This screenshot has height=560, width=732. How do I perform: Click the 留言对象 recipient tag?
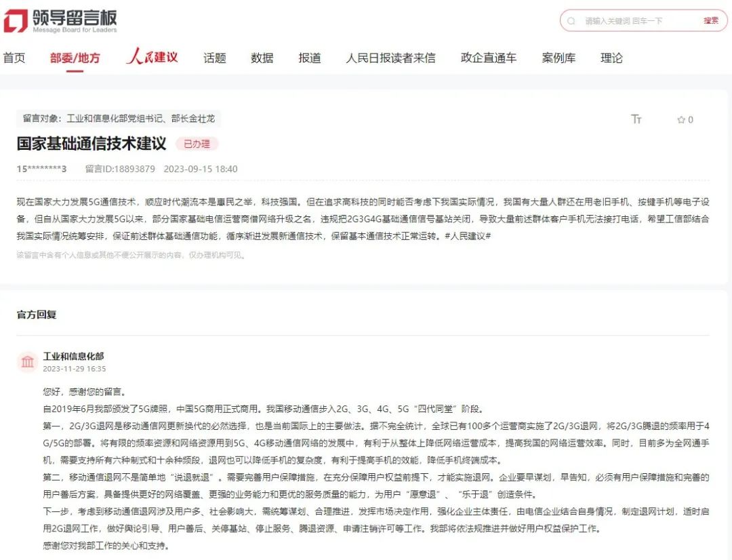[123, 119]
